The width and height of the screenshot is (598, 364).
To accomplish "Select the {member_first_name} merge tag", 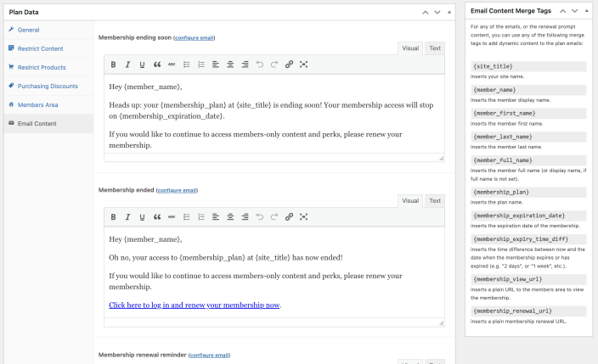I will pyautogui.click(x=528, y=113).
